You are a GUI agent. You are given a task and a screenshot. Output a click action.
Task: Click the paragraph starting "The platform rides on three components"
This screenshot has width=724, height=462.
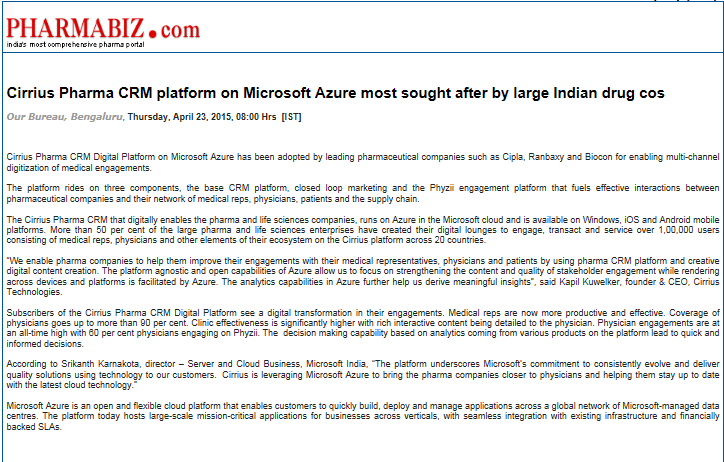pyautogui.click(x=363, y=193)
